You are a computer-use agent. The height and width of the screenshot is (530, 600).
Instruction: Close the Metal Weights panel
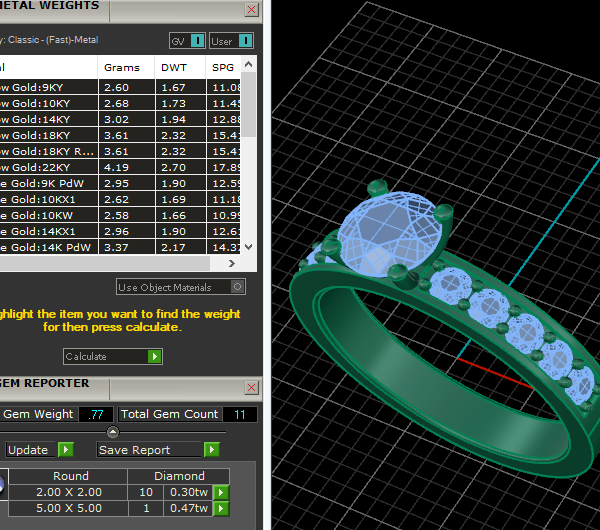[x=251, y=9]
